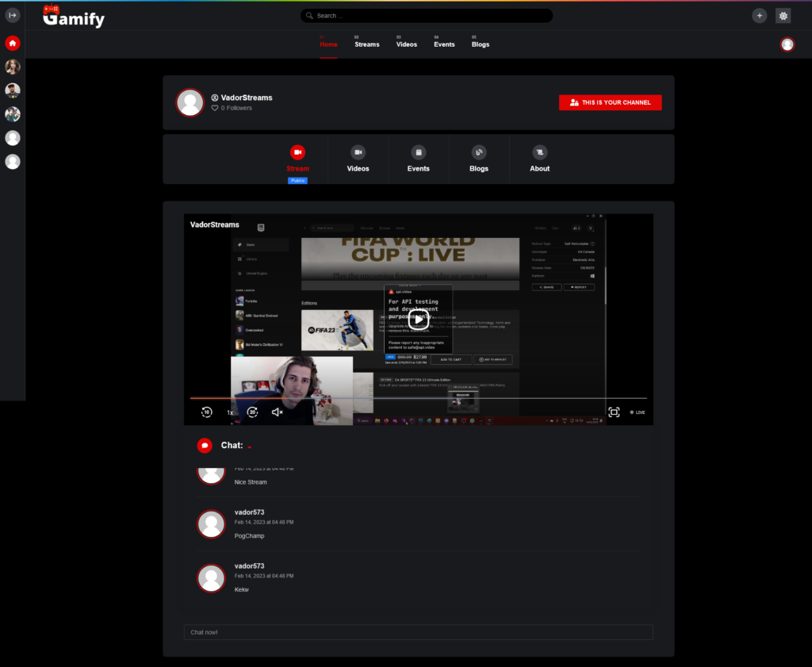Expand the left sidebar with arrow icon
The width and height of the screenshot is (812, 667).
click(x=13, y=16)
